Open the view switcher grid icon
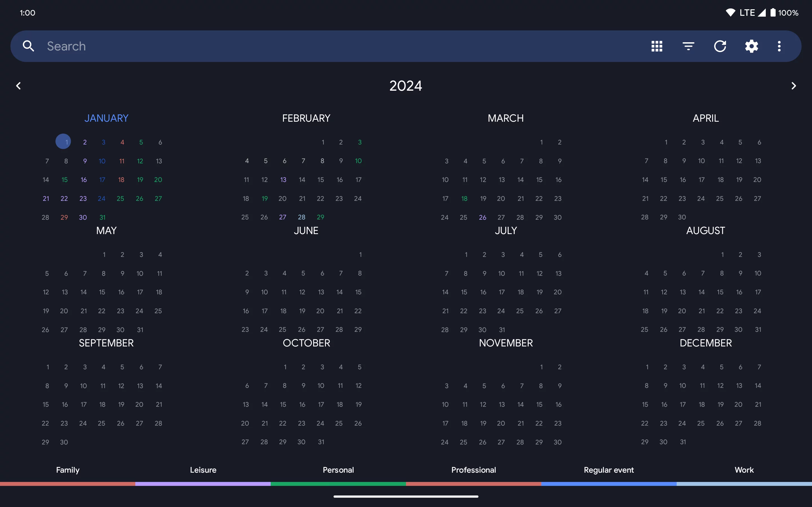812x507 pixels. (657, 46)
